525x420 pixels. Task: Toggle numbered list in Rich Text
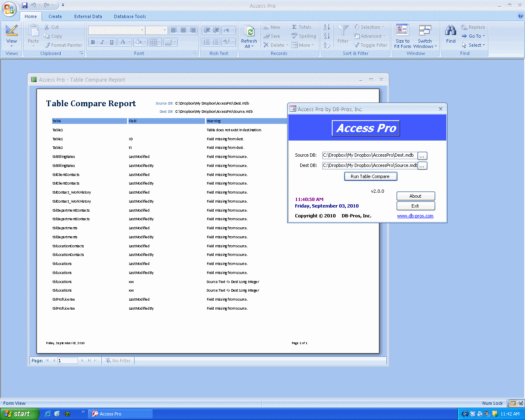click(207, 42)
